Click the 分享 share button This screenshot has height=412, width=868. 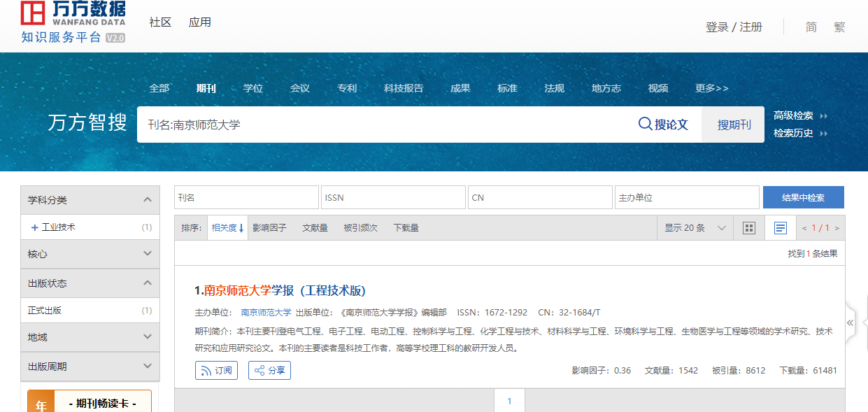[x=269, y=371]
